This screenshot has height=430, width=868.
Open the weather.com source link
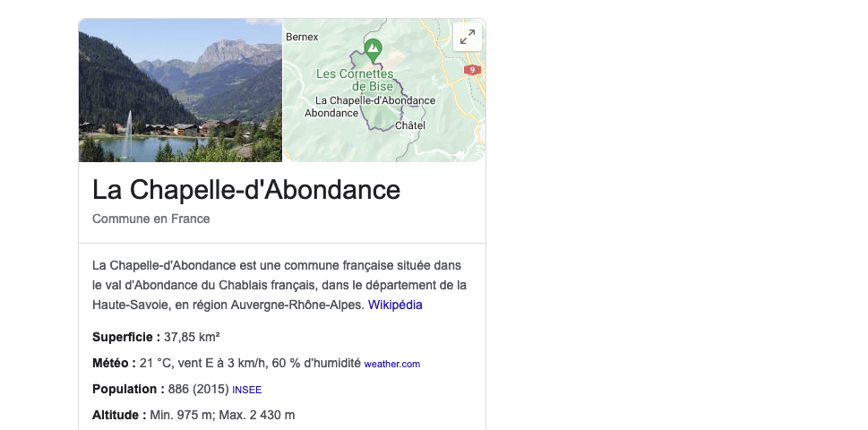pos(391,364)
